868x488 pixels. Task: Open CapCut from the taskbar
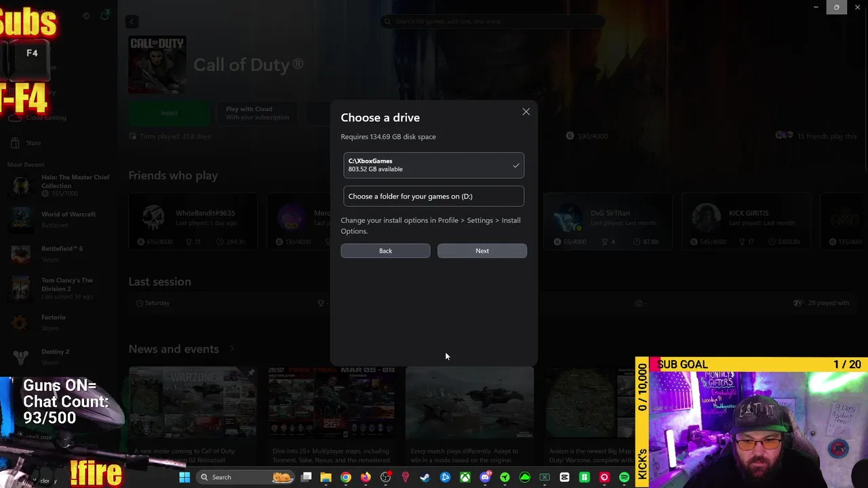click(x=564, y=477)
